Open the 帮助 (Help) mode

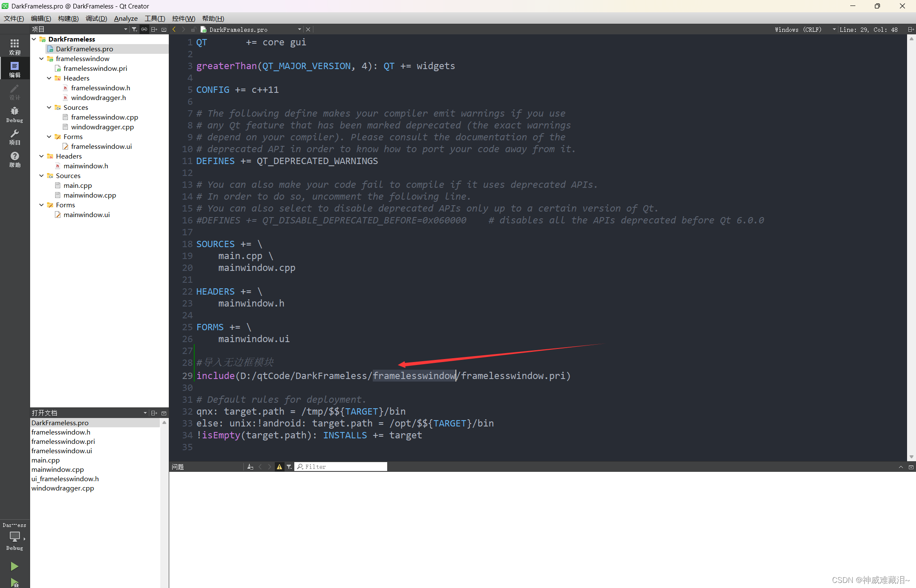(15, 159)
